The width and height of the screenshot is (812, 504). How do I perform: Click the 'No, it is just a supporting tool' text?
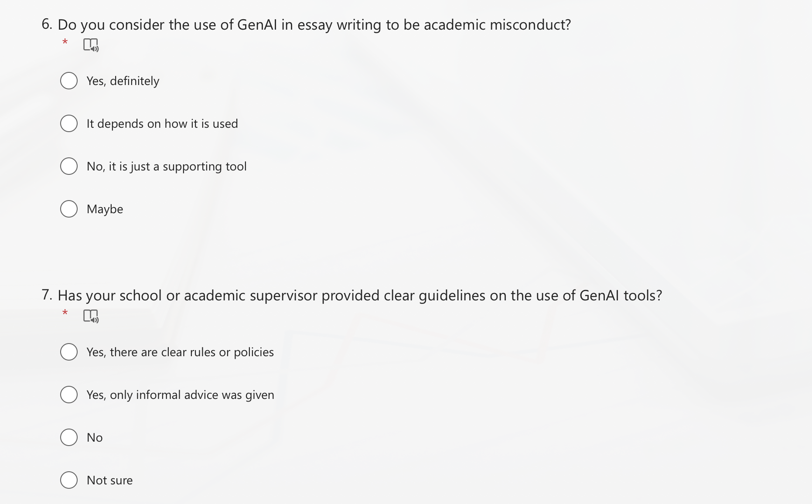tap(167, 167)
